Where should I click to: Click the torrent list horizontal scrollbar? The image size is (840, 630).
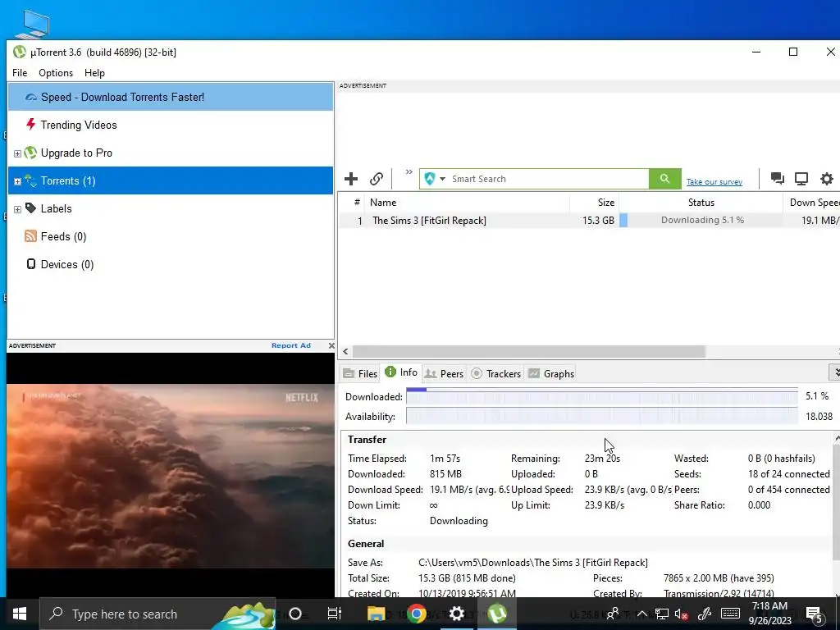[x=529, y=351]
